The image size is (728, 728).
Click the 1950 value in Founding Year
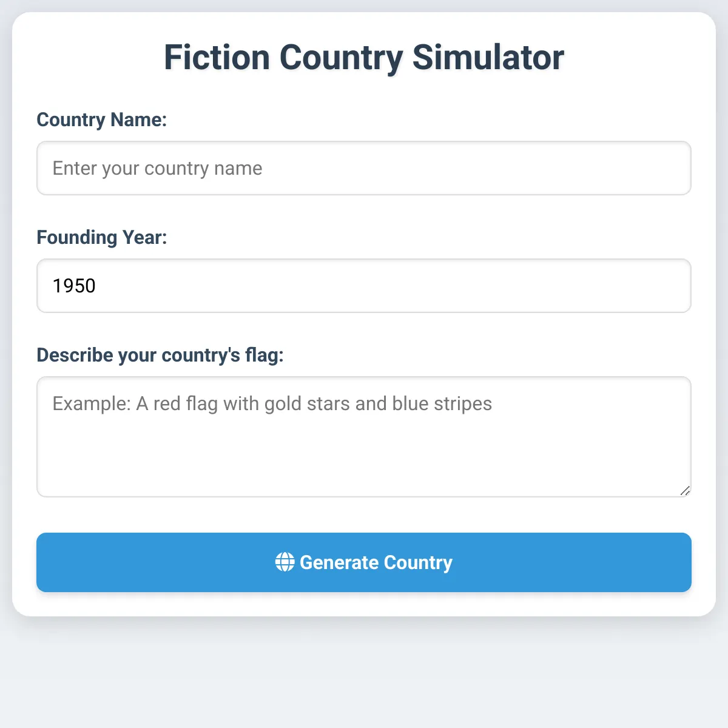pos(74,286)
